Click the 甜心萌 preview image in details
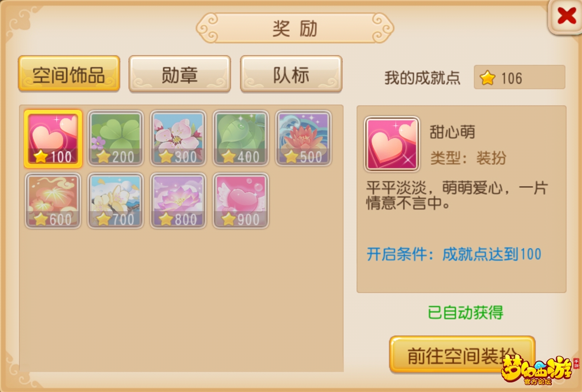 392,144
